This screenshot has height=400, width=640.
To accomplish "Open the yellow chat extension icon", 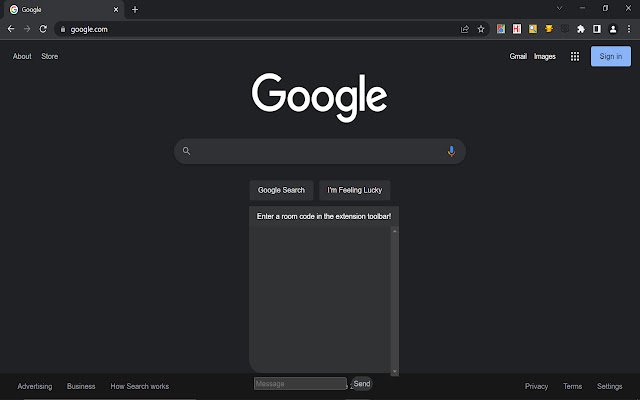I will pos(549,29).
